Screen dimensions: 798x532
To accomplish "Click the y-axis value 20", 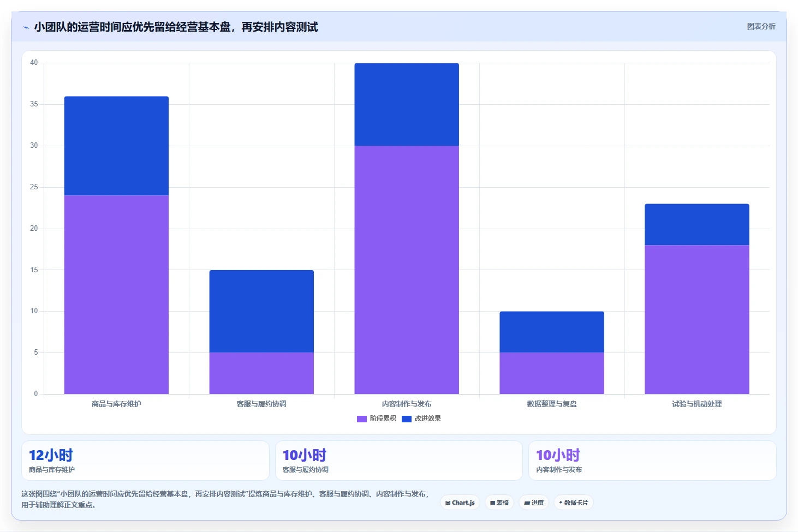I will (x=34, y=229).
